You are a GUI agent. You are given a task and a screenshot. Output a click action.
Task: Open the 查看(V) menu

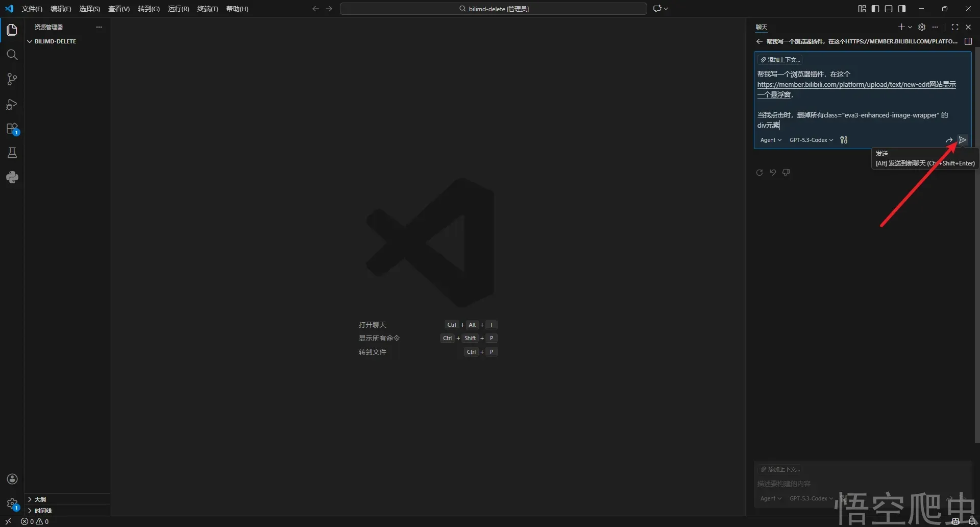pyautogui.click(x=118, y=9)
